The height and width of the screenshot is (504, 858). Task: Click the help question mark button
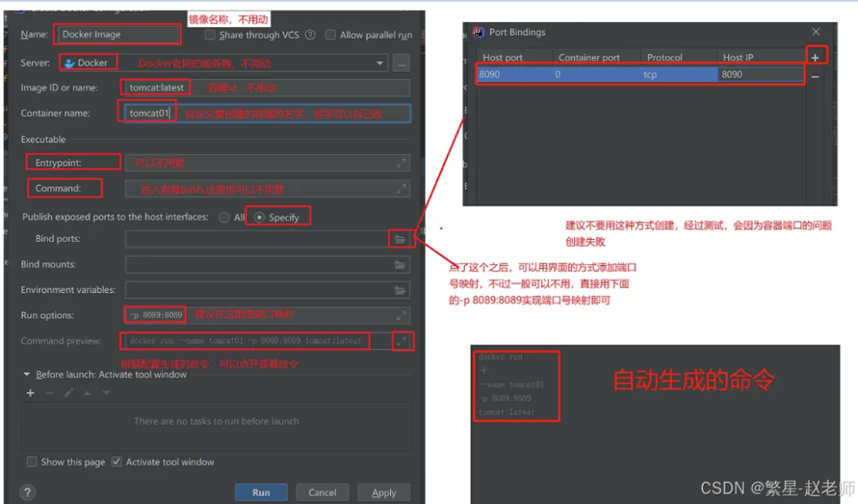(x=27, y=492)
